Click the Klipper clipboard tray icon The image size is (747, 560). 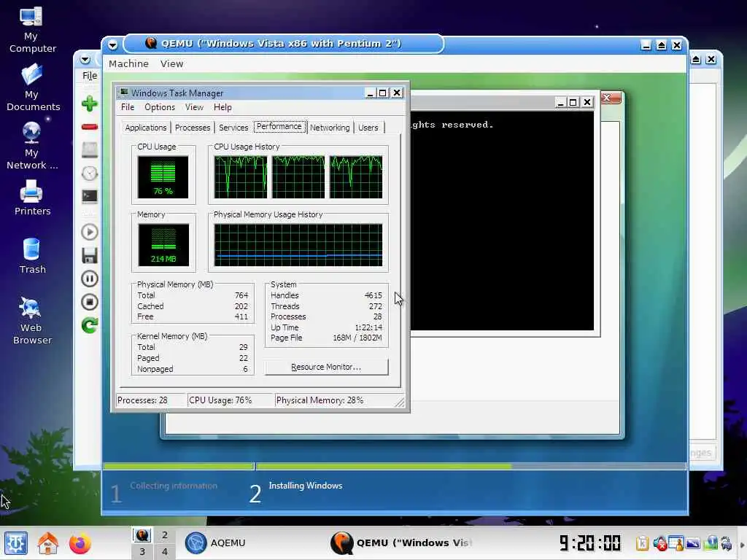pos(642,543)
